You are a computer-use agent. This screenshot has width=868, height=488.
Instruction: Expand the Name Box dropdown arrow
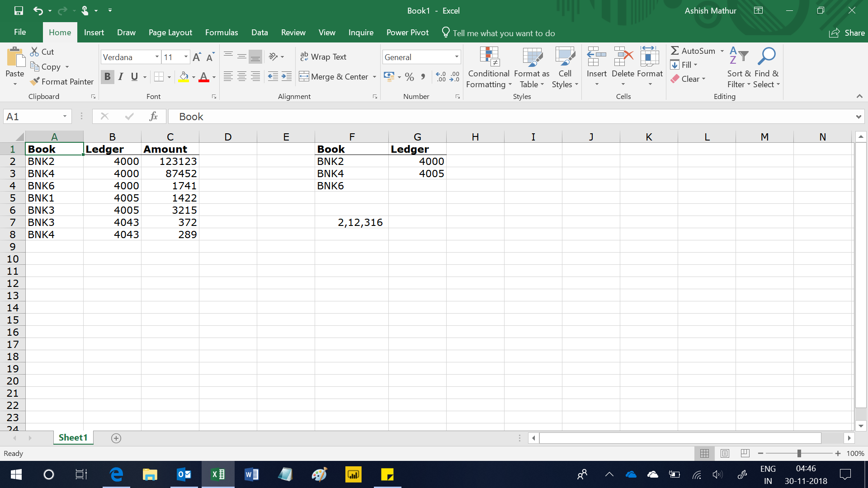[x=65, y=117]
